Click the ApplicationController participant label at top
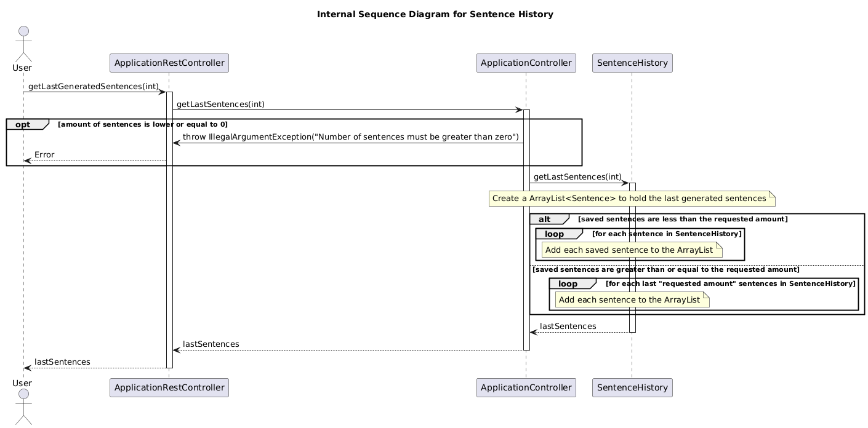Screen dimensions: 868x428 click(x=526, y=63)
